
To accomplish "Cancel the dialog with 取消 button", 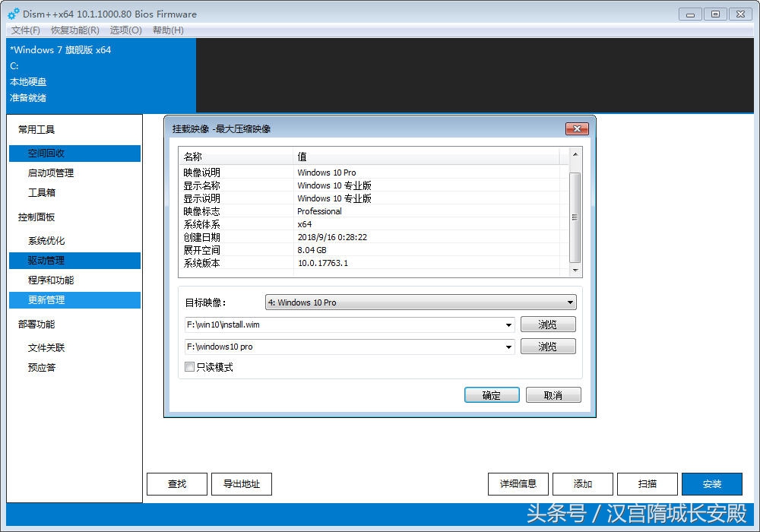I will [553, 395].
